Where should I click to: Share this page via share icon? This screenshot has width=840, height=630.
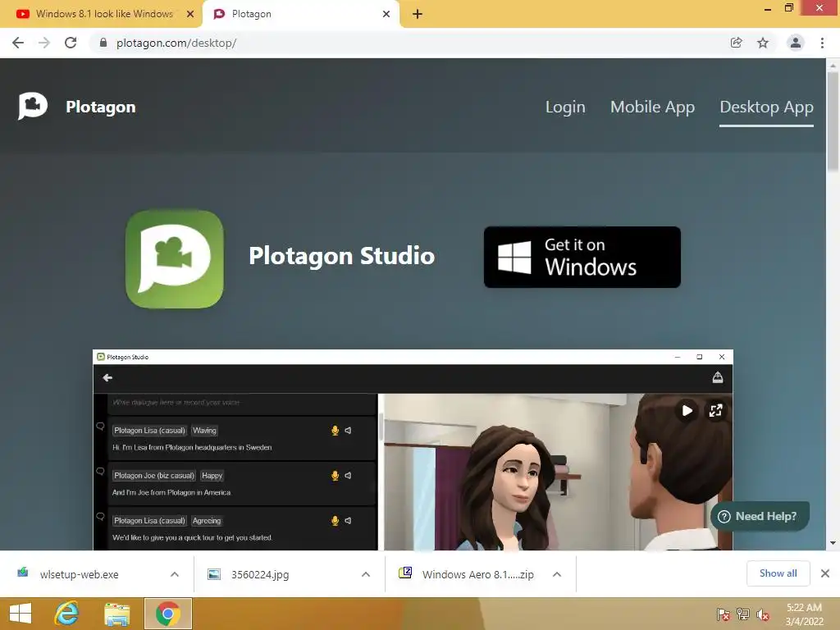(737, 43)
